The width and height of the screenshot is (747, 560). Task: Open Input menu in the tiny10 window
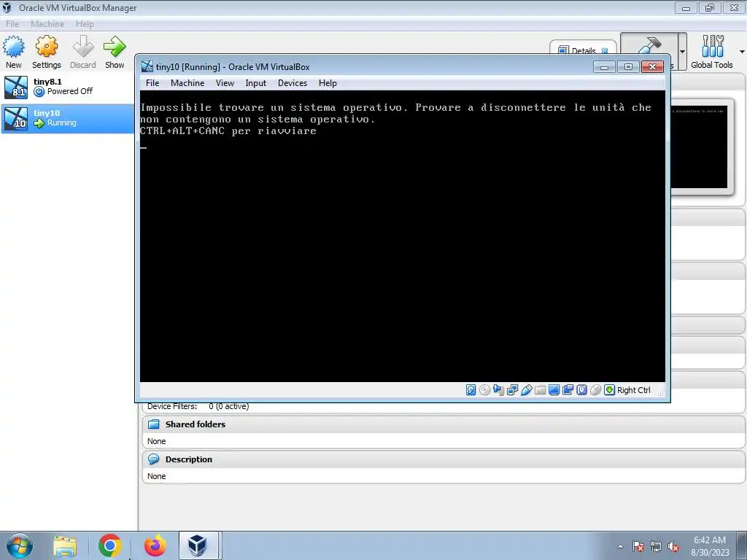pos(256,83)
